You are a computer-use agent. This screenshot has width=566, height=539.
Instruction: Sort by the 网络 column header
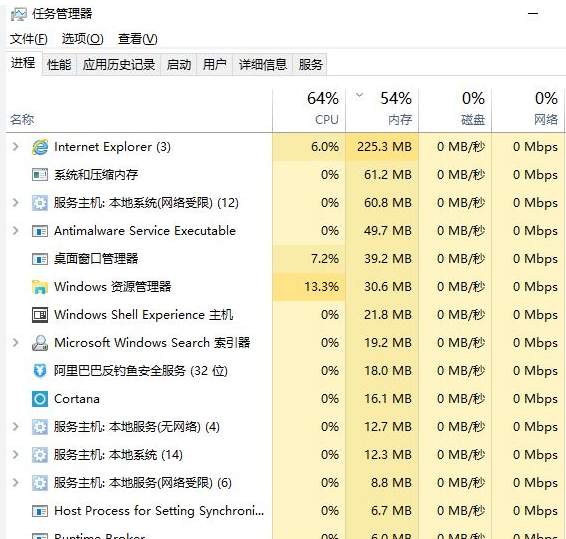[x=528, y=110]
